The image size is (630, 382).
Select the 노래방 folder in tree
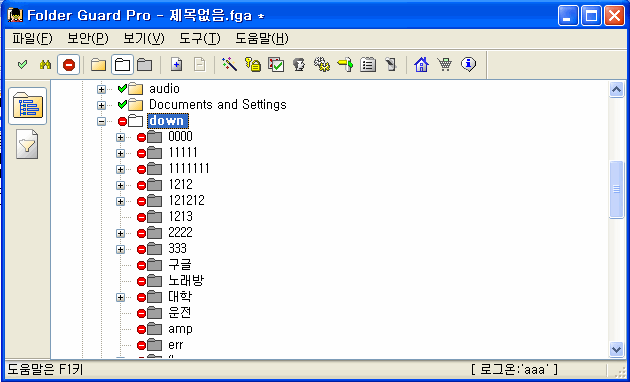186,281
